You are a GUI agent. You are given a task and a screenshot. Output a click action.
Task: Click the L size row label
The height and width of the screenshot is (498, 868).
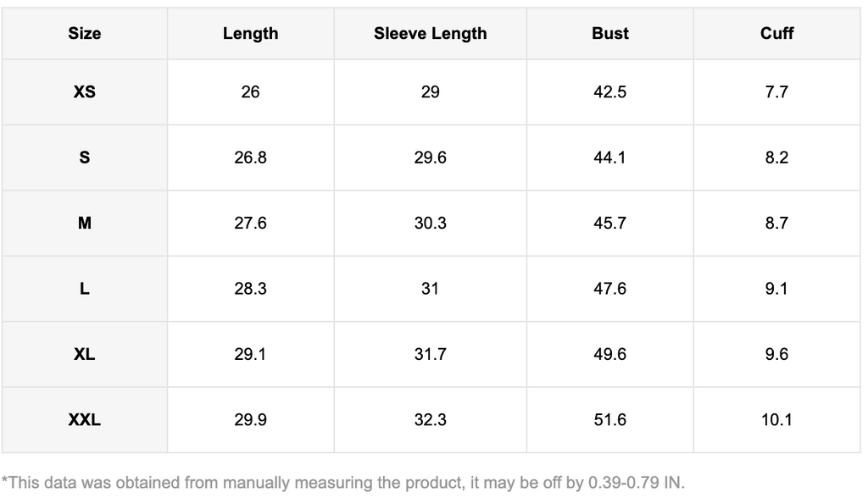tap(85, 289)
